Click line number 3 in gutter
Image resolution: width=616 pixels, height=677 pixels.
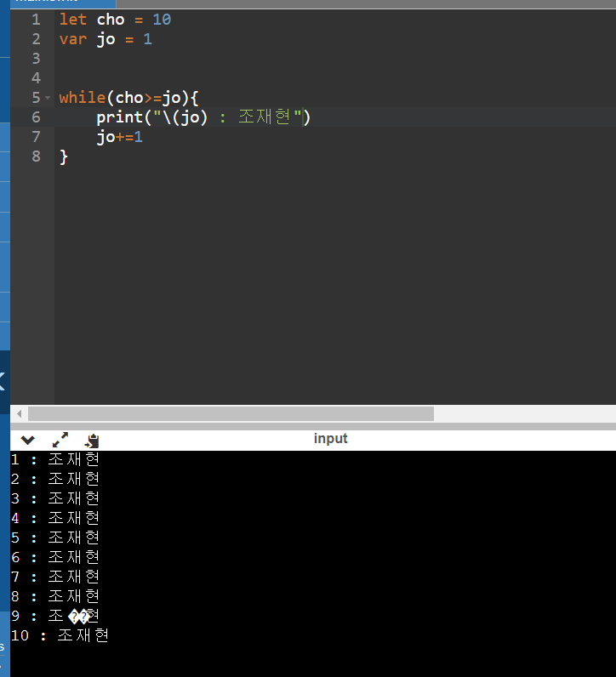pos(37,59)
